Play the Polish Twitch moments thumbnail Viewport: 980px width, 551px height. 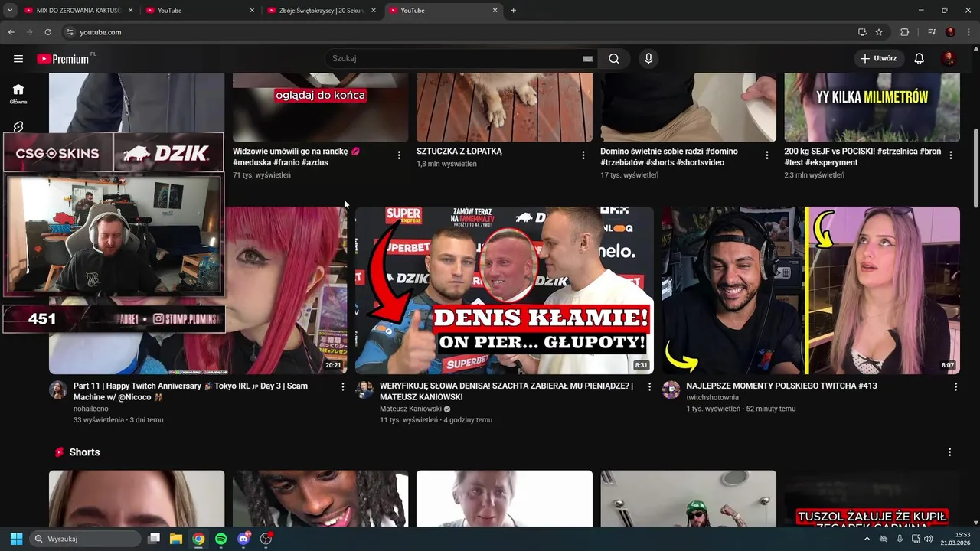811,290
